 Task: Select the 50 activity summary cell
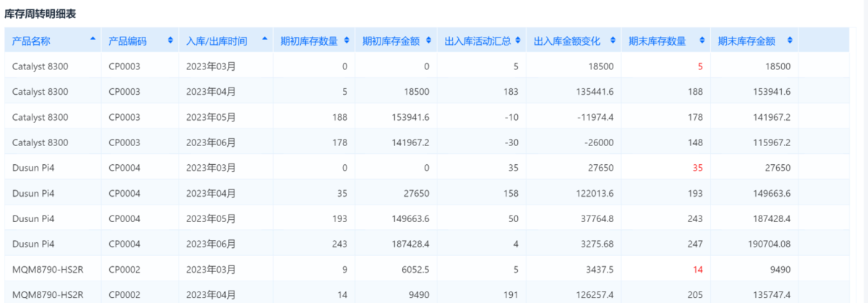[514, 218]
